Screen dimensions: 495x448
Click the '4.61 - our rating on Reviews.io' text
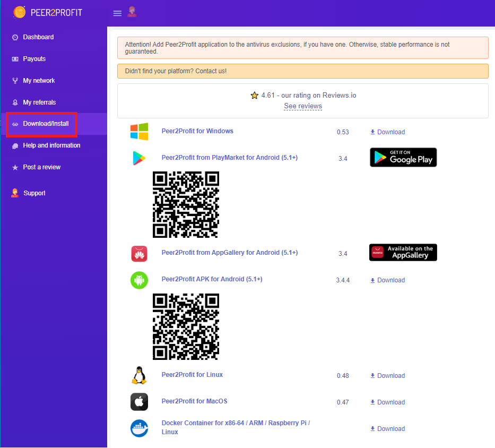309,96
